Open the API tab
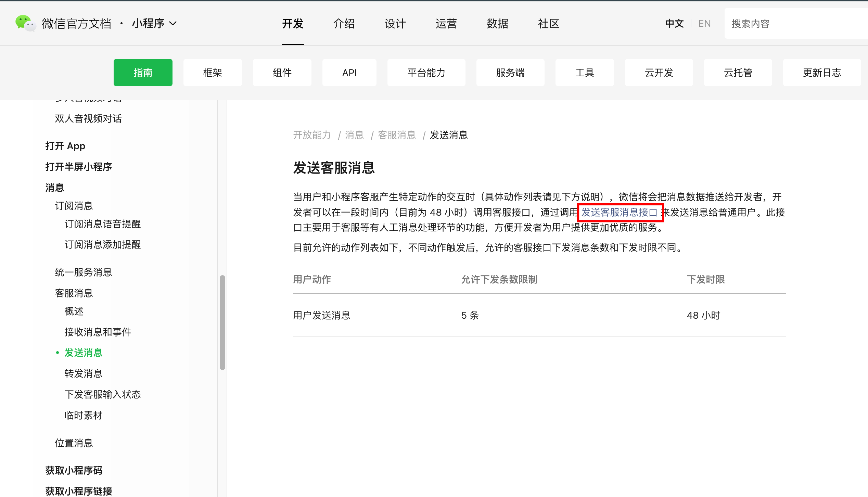 pos(349,73)
